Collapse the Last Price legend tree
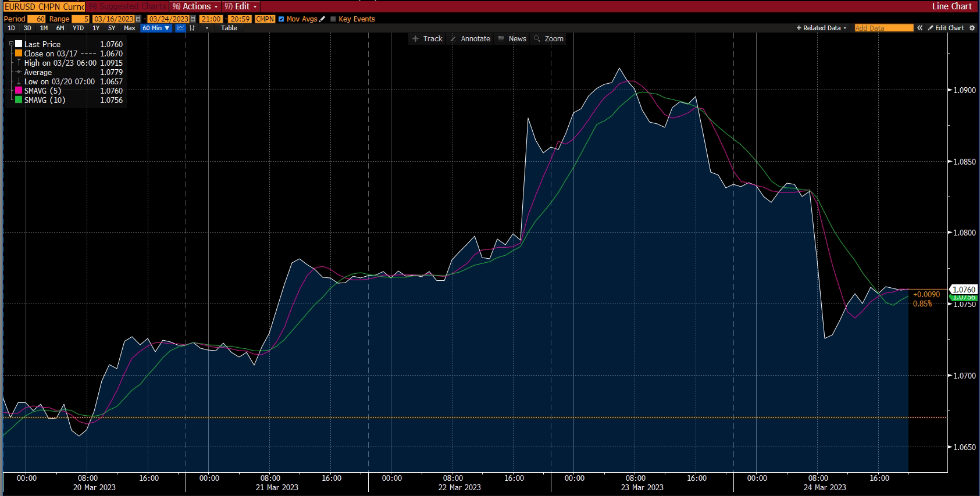Screen dimensions: 980x496 click(x=11, y=44)
